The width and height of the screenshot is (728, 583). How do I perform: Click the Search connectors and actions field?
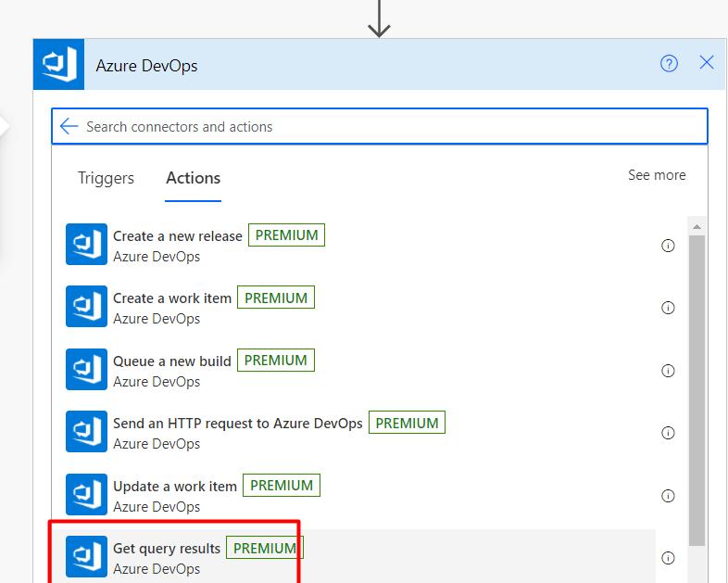click(x=380, y=126)
